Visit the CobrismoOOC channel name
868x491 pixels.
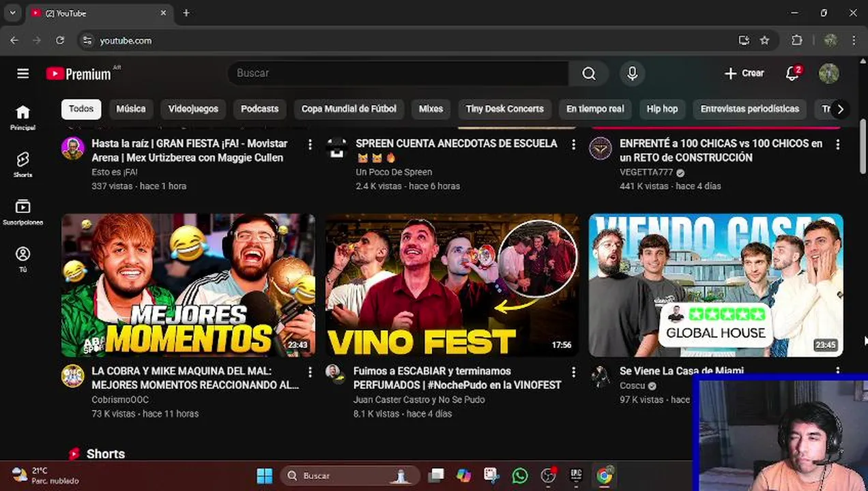tap(120, 400)
